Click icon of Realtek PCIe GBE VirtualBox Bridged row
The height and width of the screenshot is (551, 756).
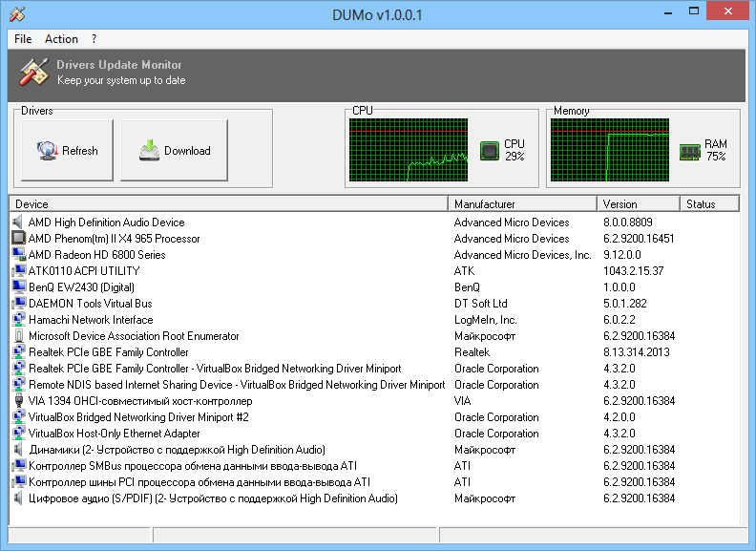tap(18, 369)
